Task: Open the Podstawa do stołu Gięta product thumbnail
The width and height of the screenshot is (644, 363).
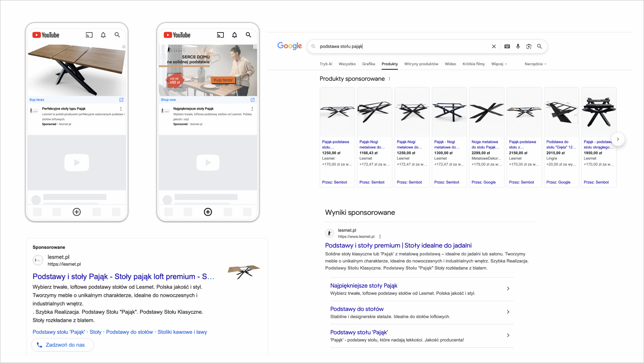Action: pos(561,112)
